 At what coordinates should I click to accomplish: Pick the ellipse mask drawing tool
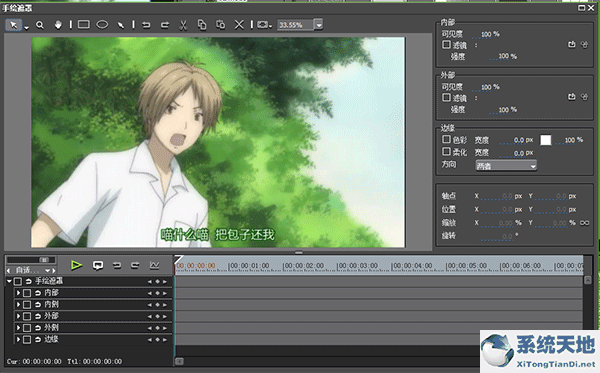[102, 24]
